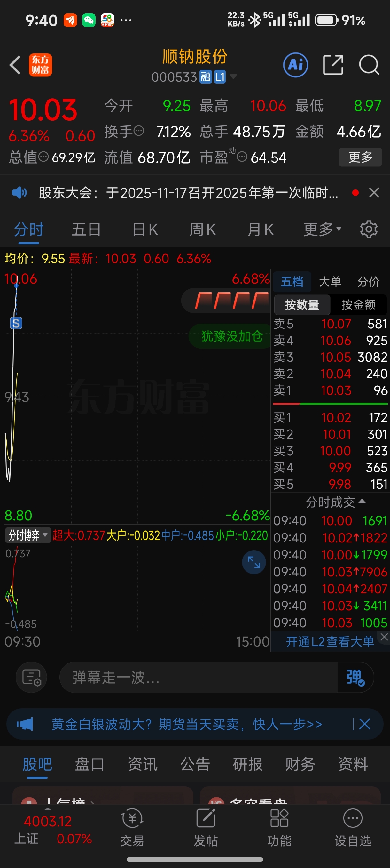Viewport: 390px width, 868px height.
Task: Close the L2 promotion banner
Action: tap(384, 637)
